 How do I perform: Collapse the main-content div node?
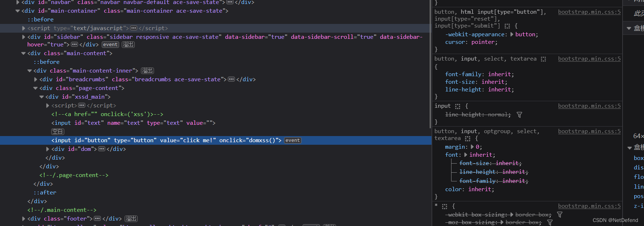24,53
